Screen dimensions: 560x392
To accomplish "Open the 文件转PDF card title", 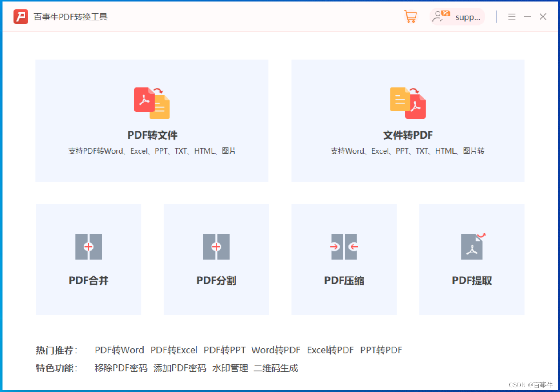I will [x=408, y=135].
